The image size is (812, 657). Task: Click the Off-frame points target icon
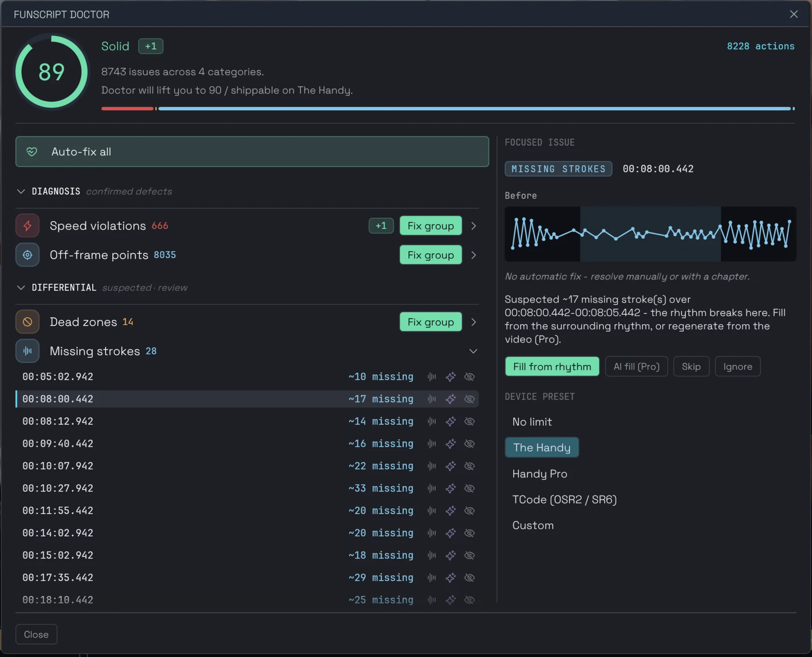click(27, 255)
